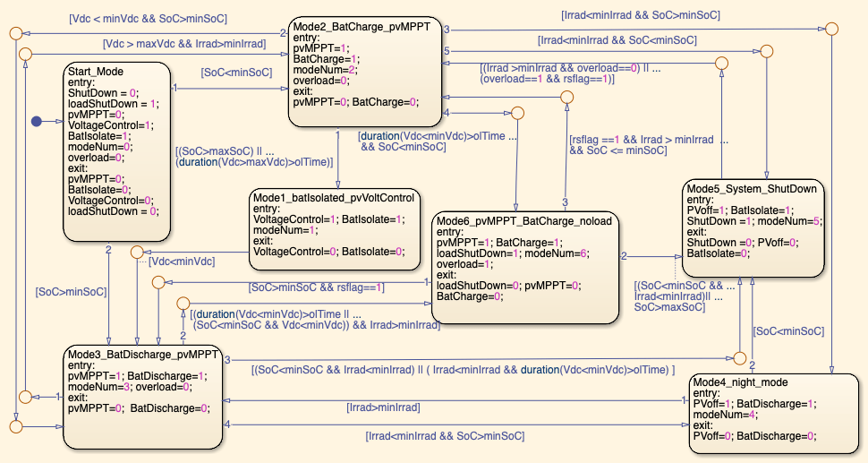Click the loadShutDown = 1; line in Start_Mode
The image size is (868, 463).
[113, 104]
